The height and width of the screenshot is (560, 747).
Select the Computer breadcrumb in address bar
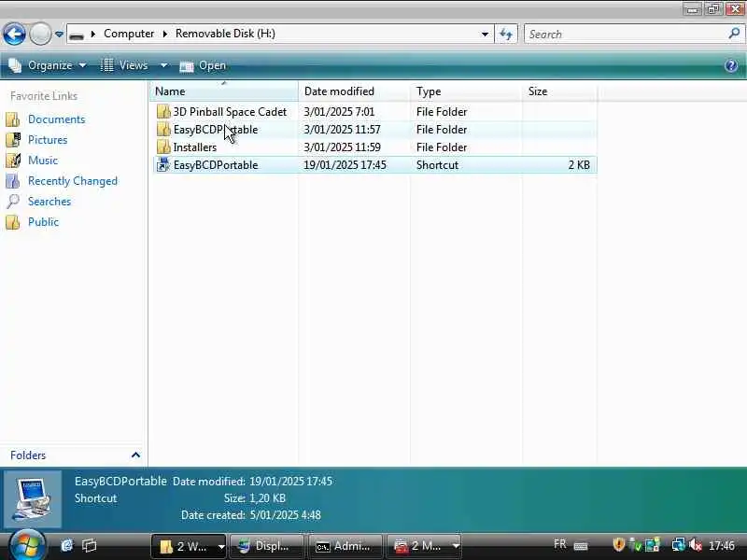129,34
